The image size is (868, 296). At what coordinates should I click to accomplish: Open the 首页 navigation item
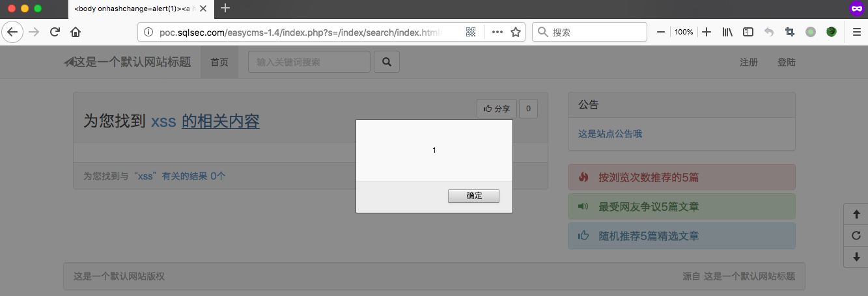coord(219,62)
